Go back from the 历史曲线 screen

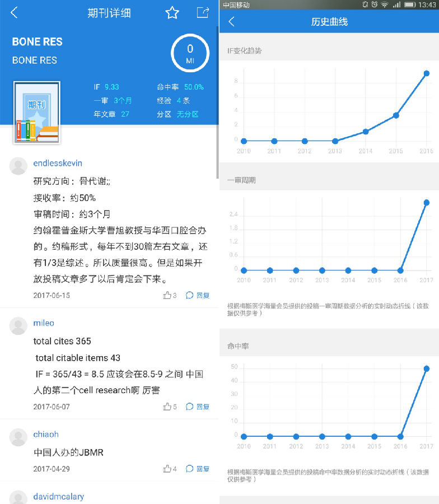[x=232, y=22]
